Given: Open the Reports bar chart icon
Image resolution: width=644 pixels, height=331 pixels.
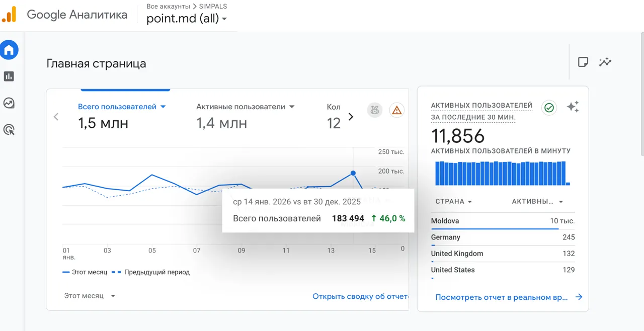Looking at the screenshot, I should click(x=9, y=76).
